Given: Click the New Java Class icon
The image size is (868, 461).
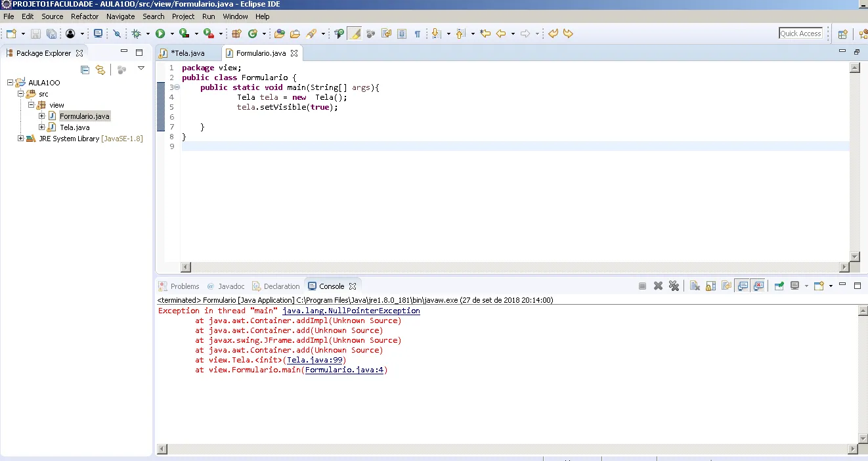Looking at the screenshot, I should point(252,33).
